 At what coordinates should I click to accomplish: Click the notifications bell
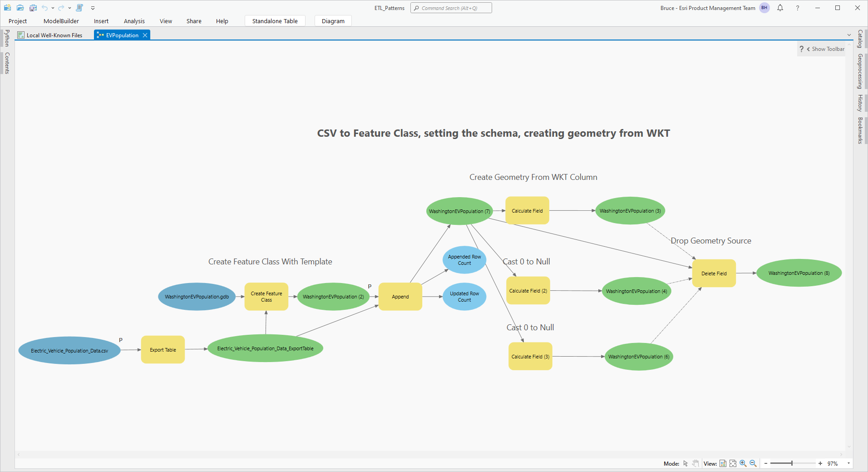[x=780, y=8]
